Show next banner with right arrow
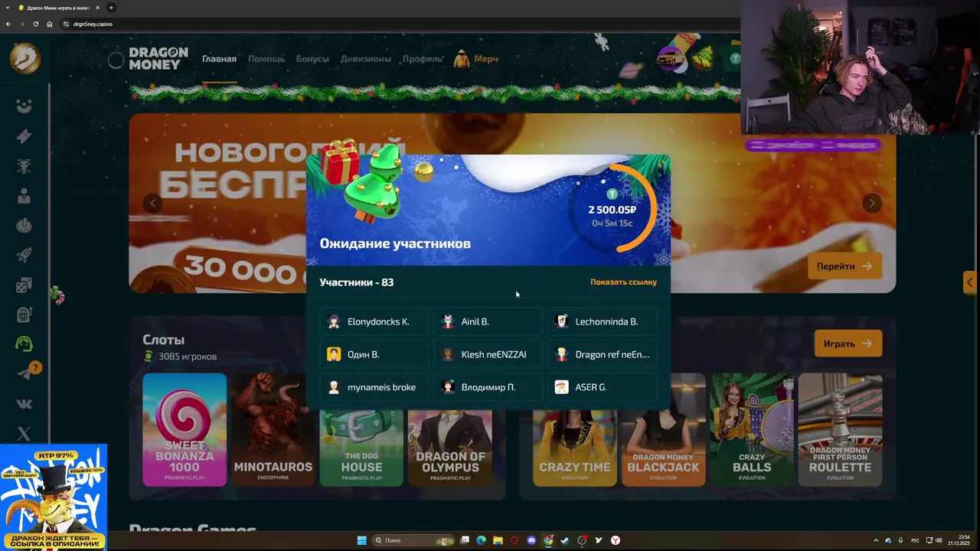The width and height of the screenshot is (980, 551). coord(872,203)
